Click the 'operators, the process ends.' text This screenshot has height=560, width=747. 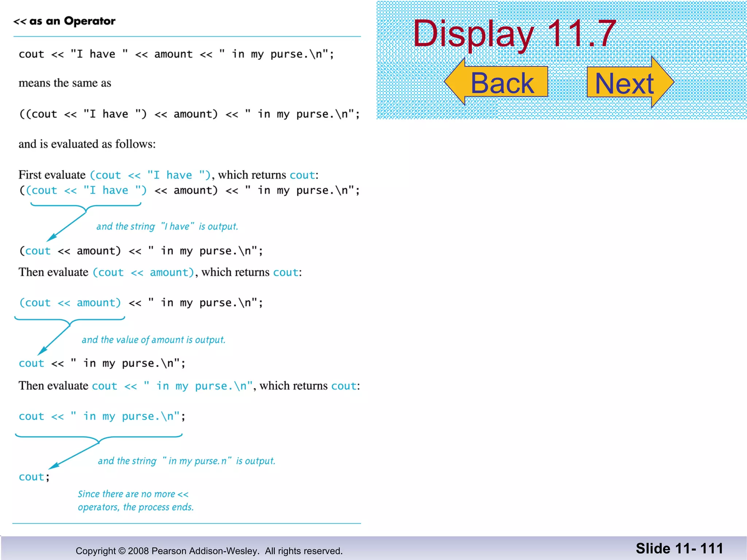(136, 507)
